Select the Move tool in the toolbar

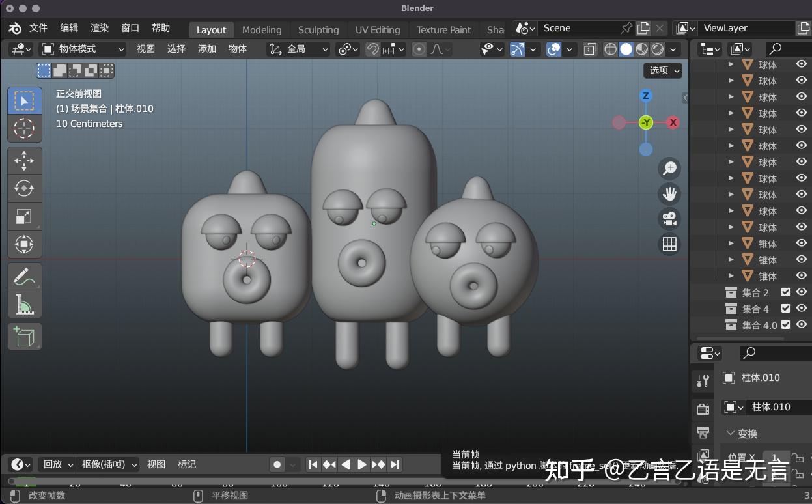point(24,160)
